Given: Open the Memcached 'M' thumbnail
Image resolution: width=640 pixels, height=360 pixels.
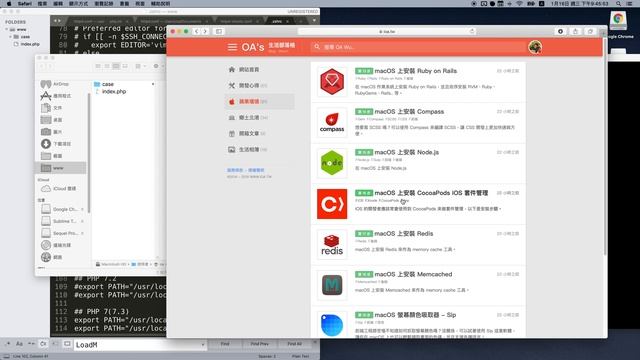Looking at the screenshot, I should click(332, 285).
